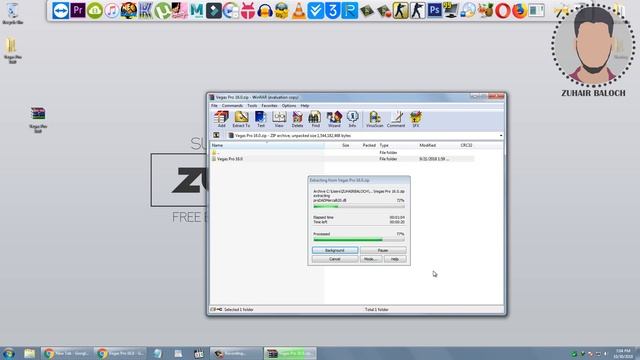Click the Recycle Bin desktop icon

[x=12, y=14]
